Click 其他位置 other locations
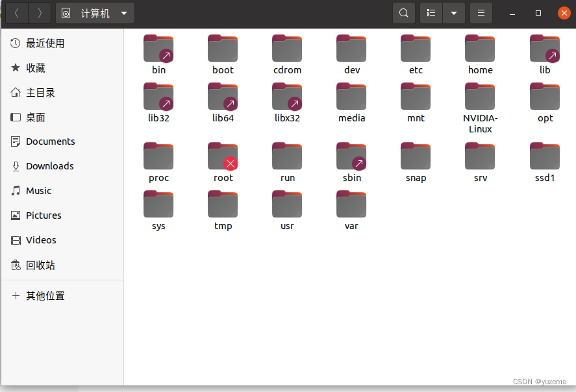This screenshot has height=392, width=576. tap(62, 295)
